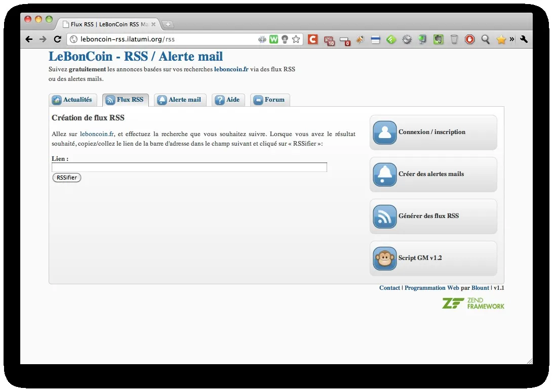
Task: Click bold leboncoin.fr link in the header
Action: click(231, 69)
